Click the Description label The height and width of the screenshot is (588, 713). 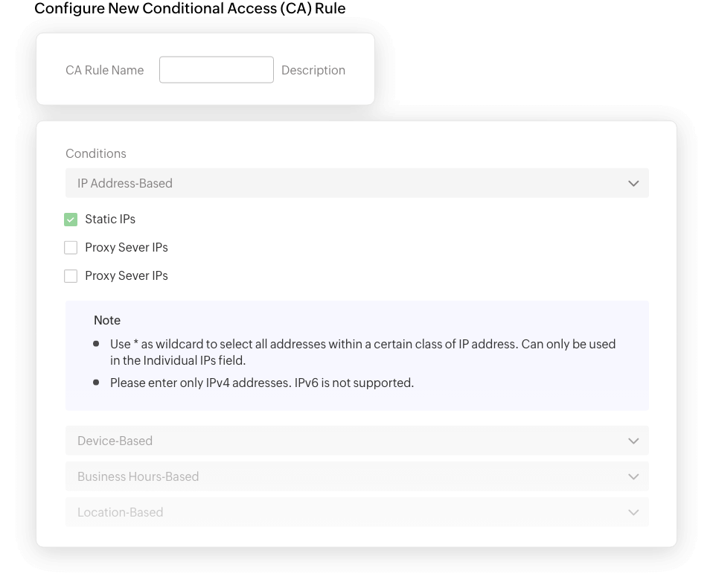click(313, 70)
